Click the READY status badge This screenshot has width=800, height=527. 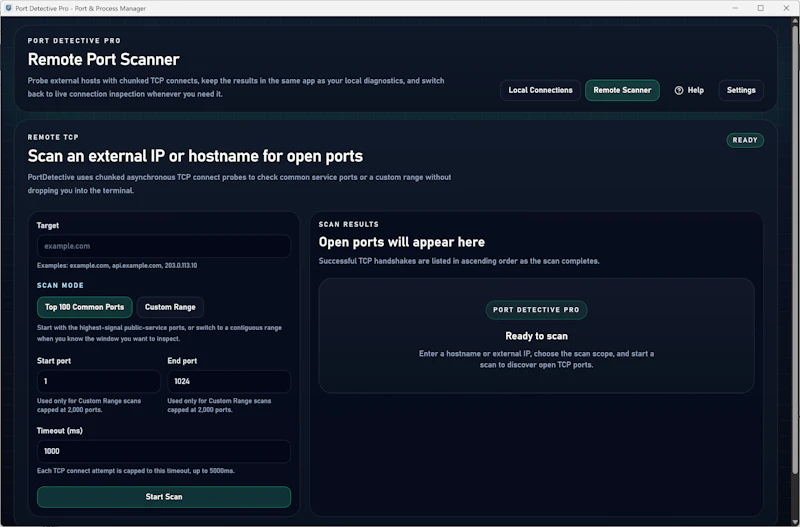[x=745, y=140]
